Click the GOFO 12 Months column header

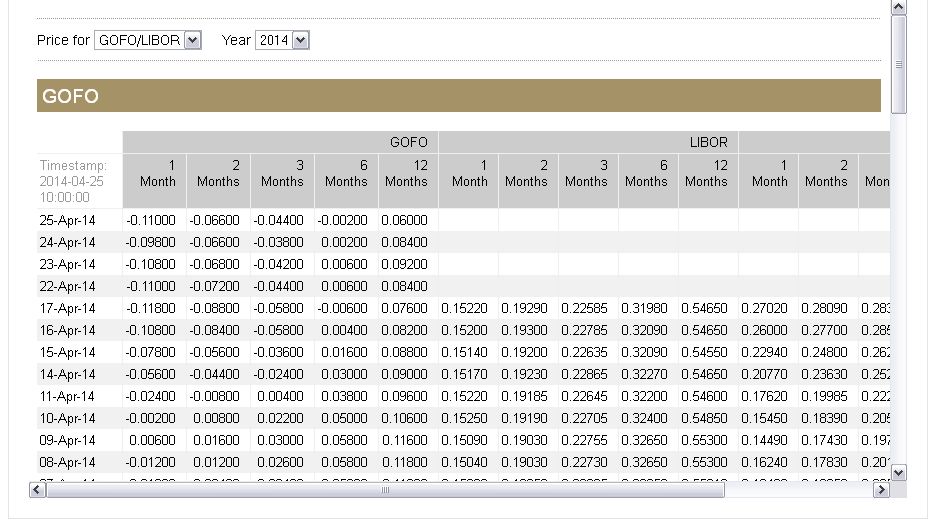click(x=408, y=181)
